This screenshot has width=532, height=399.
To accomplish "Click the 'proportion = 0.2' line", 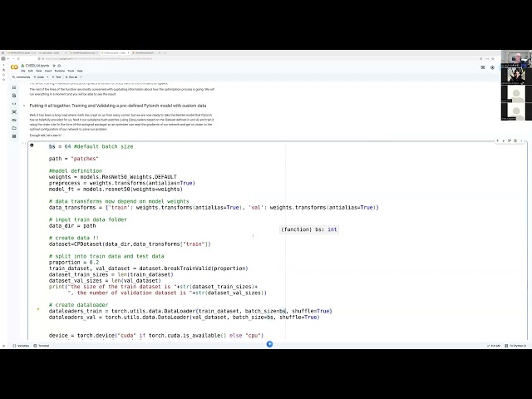I will [74, 263].
